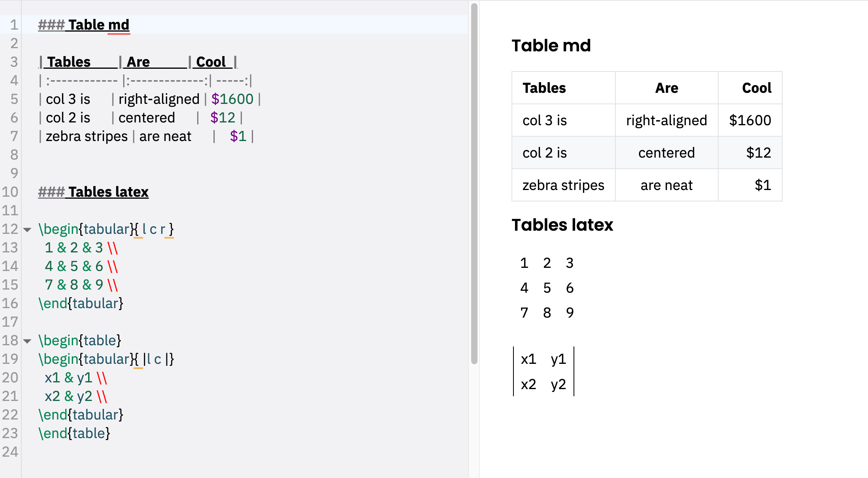
Task: Click line number 10 beside Tables latex heading
Action: 10,192
